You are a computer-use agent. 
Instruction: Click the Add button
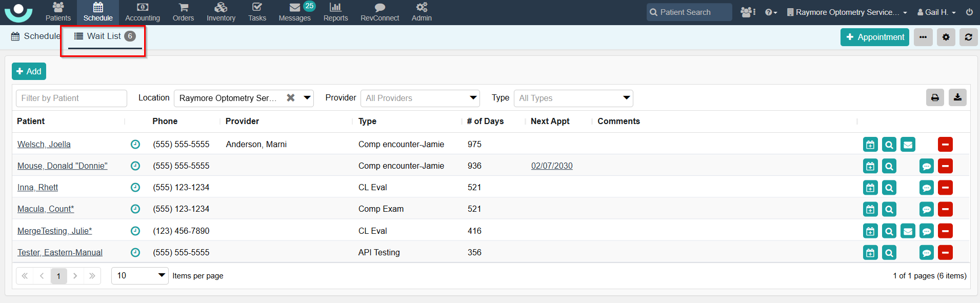[29, 71]
